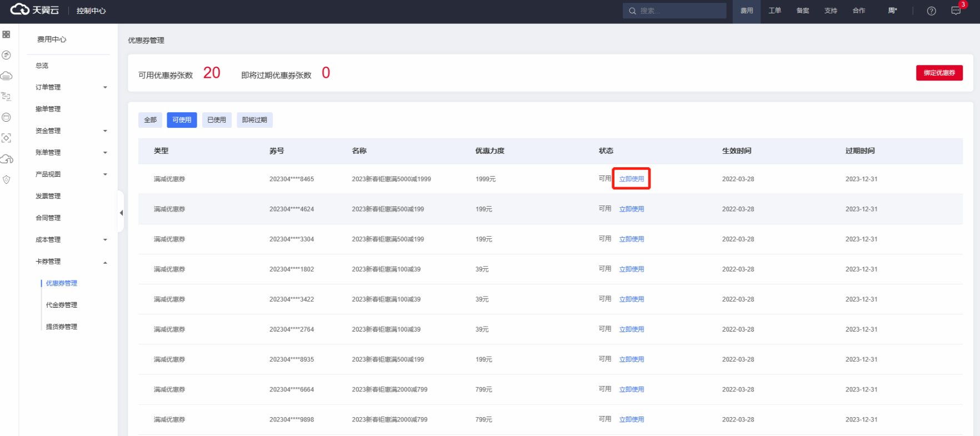Open the grid apps menu icon
Image resolution: width=980 pixels, height=436 pixels.
tap(6, 34)
